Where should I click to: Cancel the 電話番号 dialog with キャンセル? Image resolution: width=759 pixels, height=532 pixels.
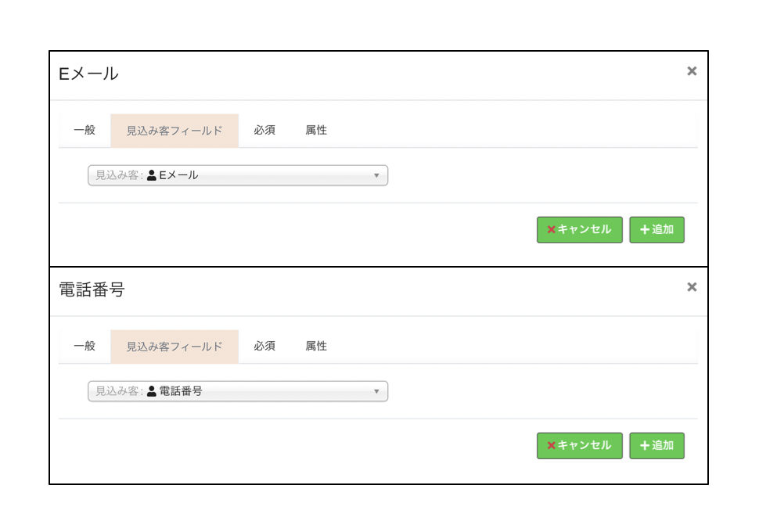click(579, 445)
